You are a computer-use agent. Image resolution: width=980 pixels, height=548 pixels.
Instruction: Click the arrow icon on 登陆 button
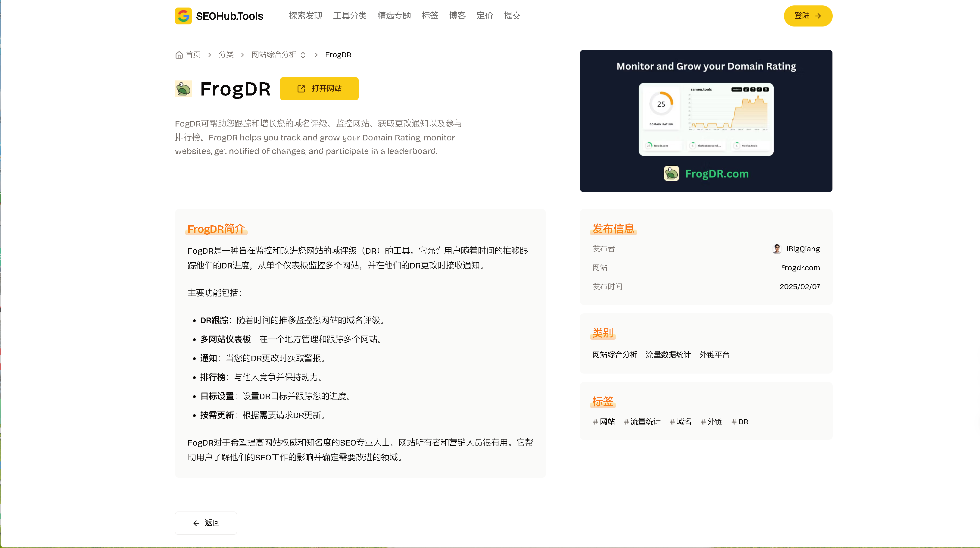[x=818, y=16]
